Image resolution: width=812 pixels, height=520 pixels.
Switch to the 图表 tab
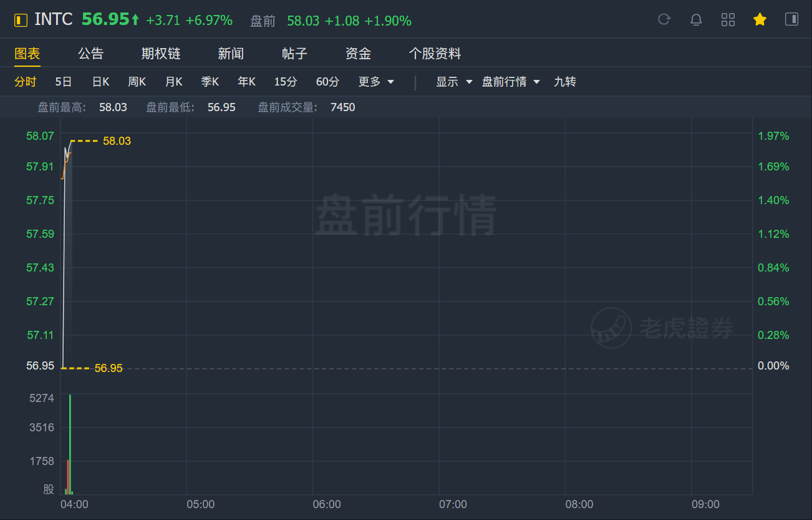tap(27, 54)
